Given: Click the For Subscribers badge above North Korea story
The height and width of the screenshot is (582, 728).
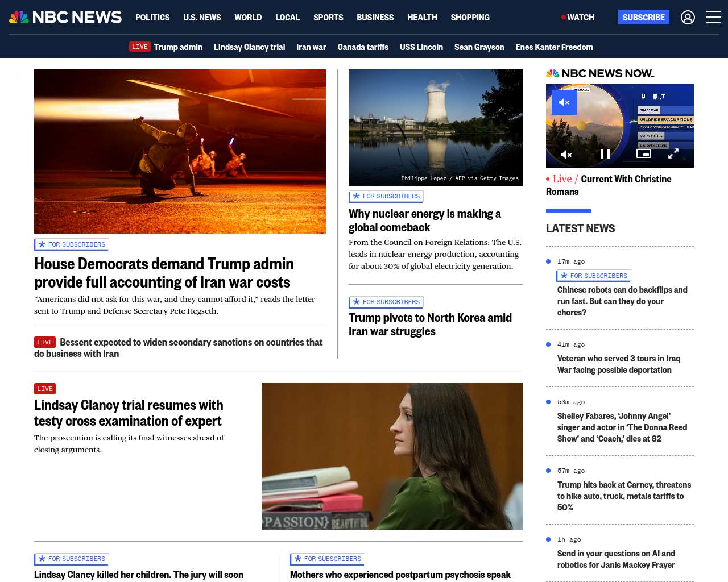Looking at the screenshot, I should 386,302.
